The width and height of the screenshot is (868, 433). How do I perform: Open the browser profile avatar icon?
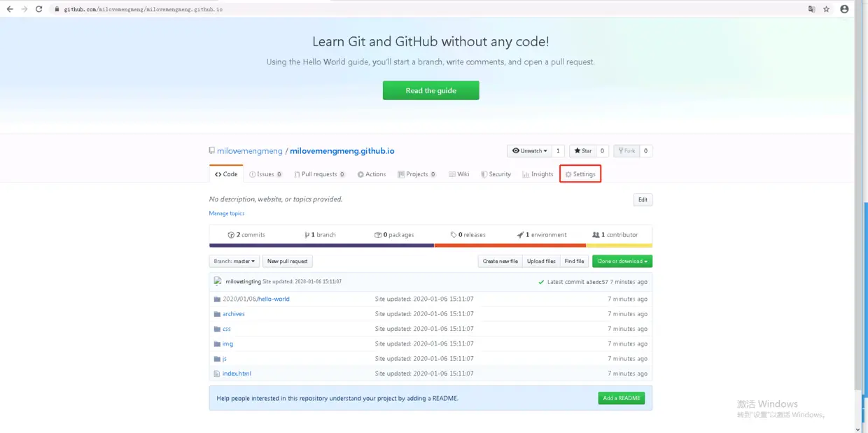click(x=844, y=9)
